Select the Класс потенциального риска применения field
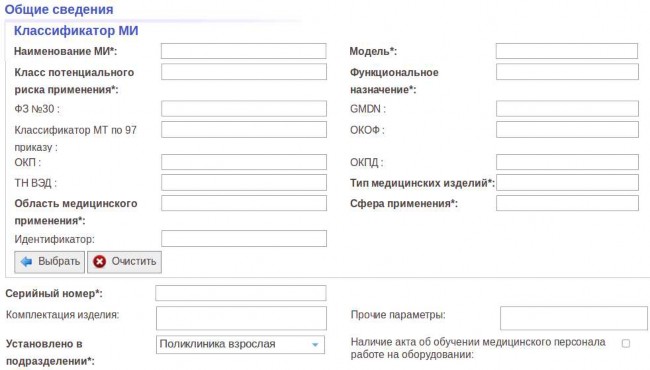 pyautogui.click(x=244, y=72)
